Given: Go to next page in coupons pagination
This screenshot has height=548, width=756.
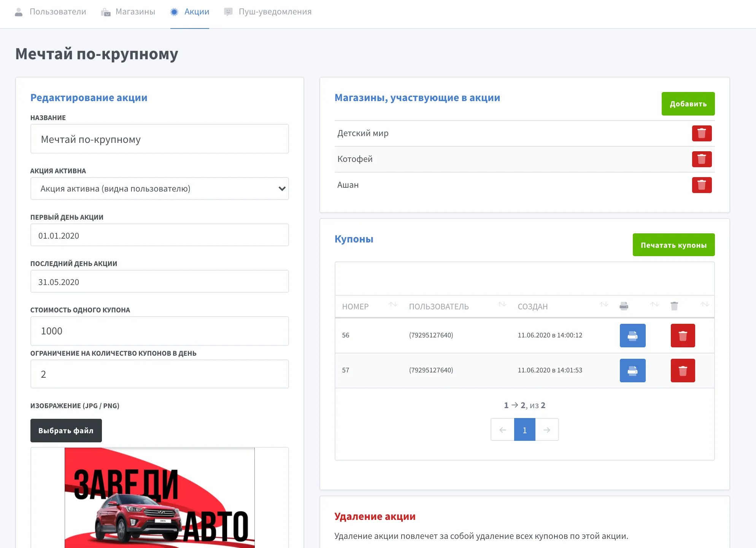Looking at the screenshot, I should 547,429.
